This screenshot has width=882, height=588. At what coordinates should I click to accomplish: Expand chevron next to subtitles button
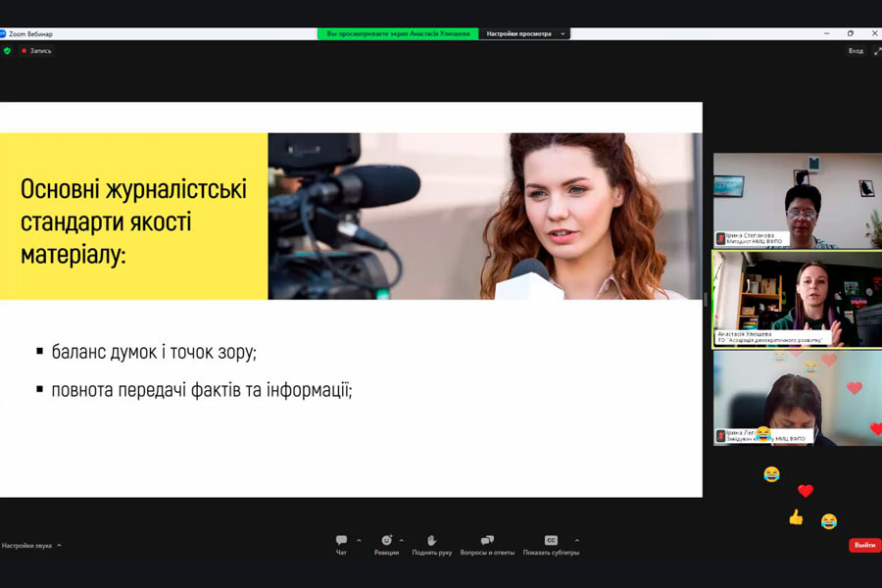click(x=576, y=540)
